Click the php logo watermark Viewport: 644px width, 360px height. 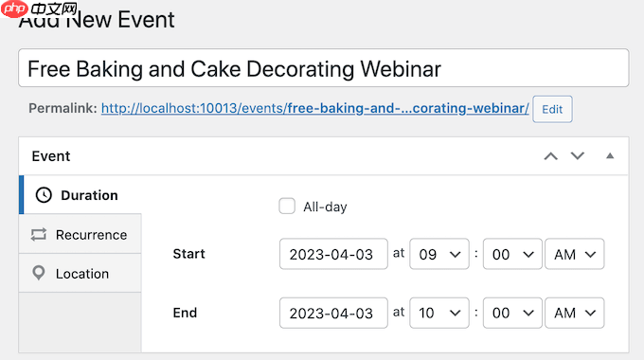[x=14, y=9]
